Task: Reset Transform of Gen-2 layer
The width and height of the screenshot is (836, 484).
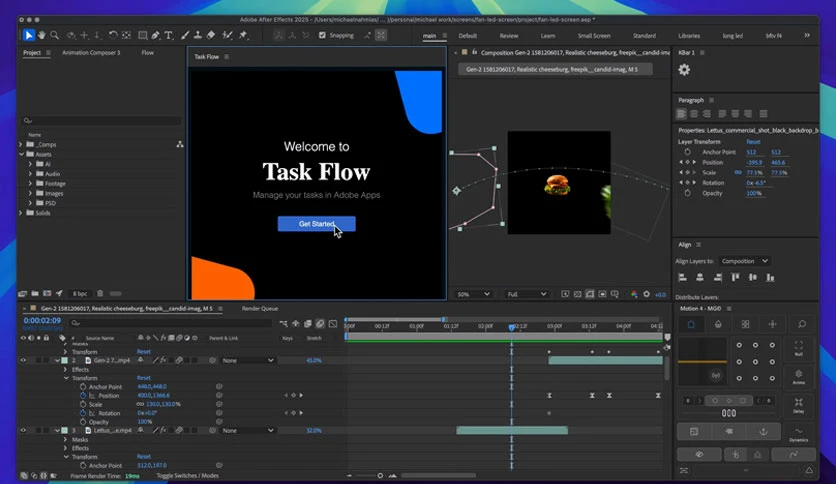Action: click(143, 378)
